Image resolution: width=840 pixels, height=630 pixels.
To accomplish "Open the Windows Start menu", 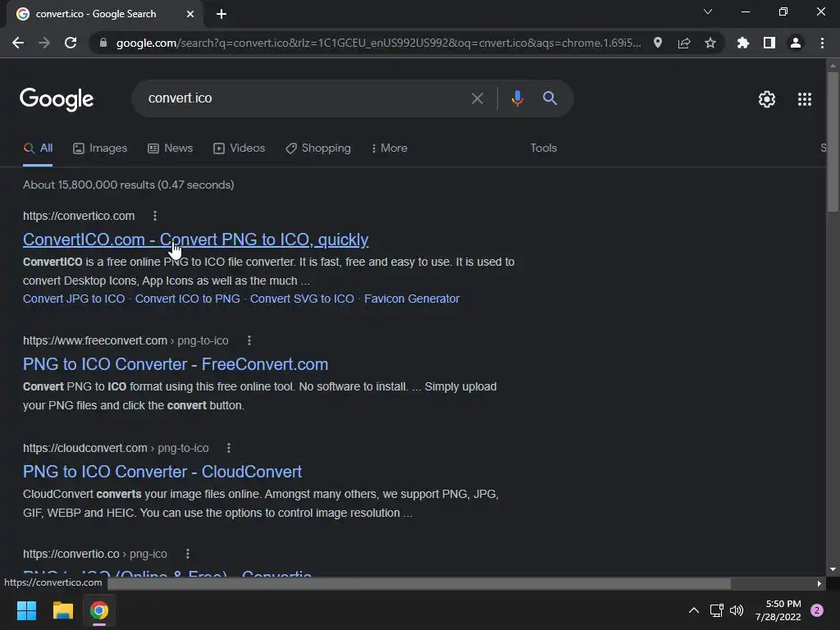I will pyautogui.click(x=26, y=610).
